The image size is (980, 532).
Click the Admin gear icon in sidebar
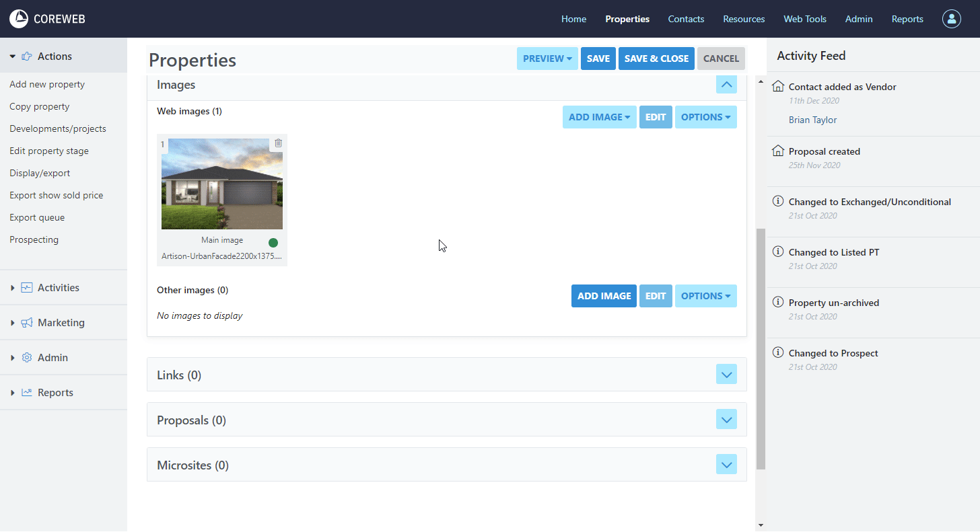(x=27, y=358)
